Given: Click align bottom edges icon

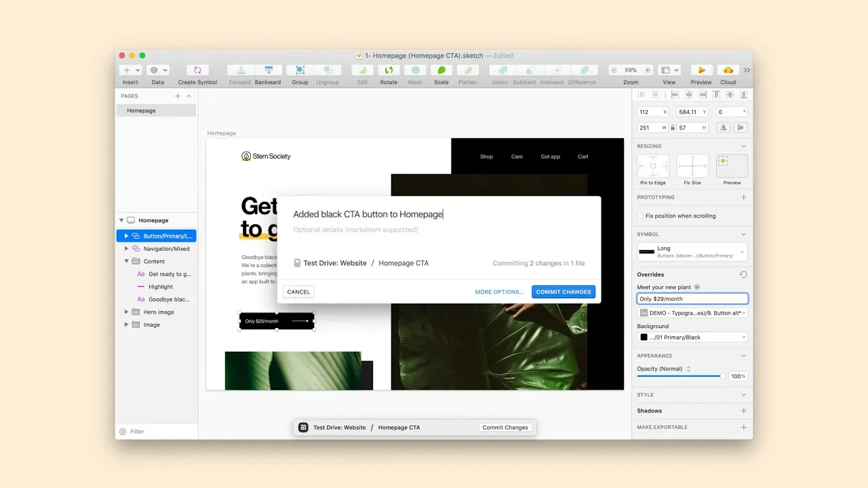Looking at the screenshot, I should tap(743, 95).
